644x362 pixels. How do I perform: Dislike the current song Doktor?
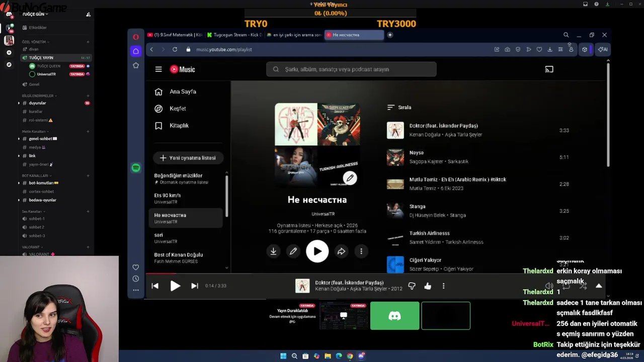pyautogui.click(x=412, y=286)
